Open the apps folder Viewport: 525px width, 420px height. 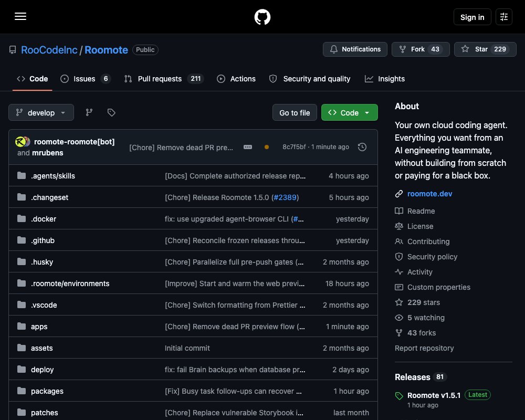pyautogui.click(x=39, y=327)
